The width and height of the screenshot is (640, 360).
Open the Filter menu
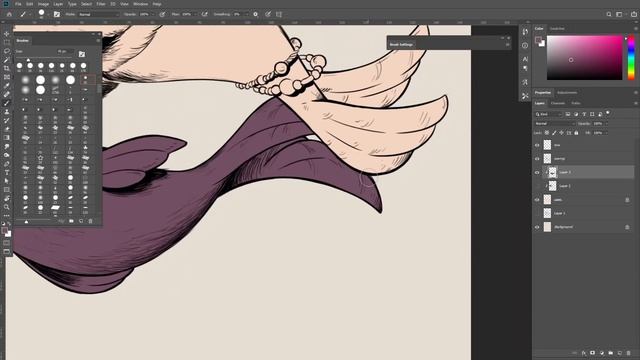coord(101,4)
